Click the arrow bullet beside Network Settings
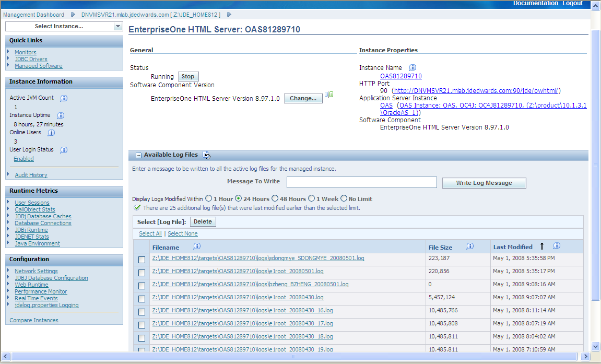This screenshot has width=601, height=364. [8, 270]
